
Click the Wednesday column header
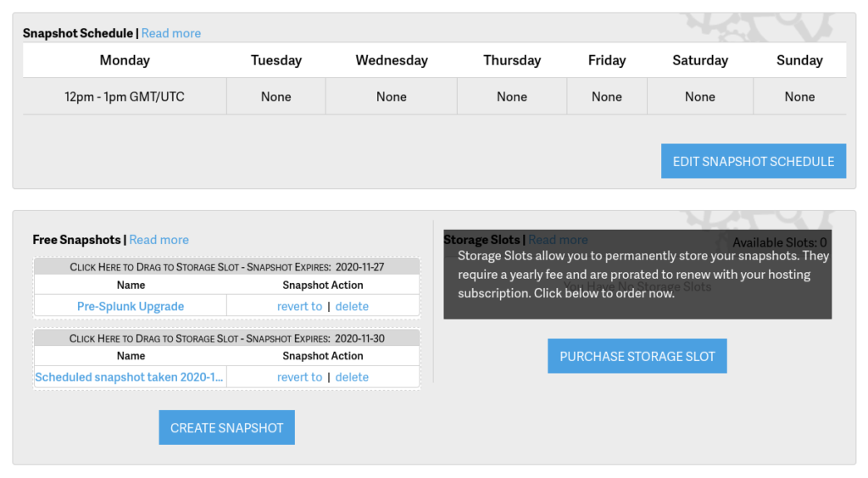point(392,60)
